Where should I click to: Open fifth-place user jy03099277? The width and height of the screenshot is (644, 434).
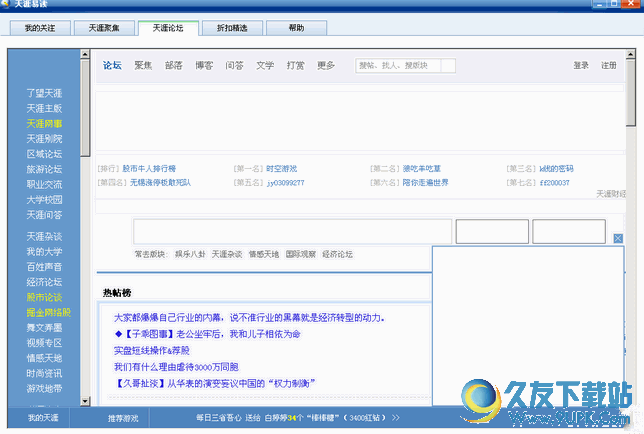pyautogui.click(x=285, y=183)
